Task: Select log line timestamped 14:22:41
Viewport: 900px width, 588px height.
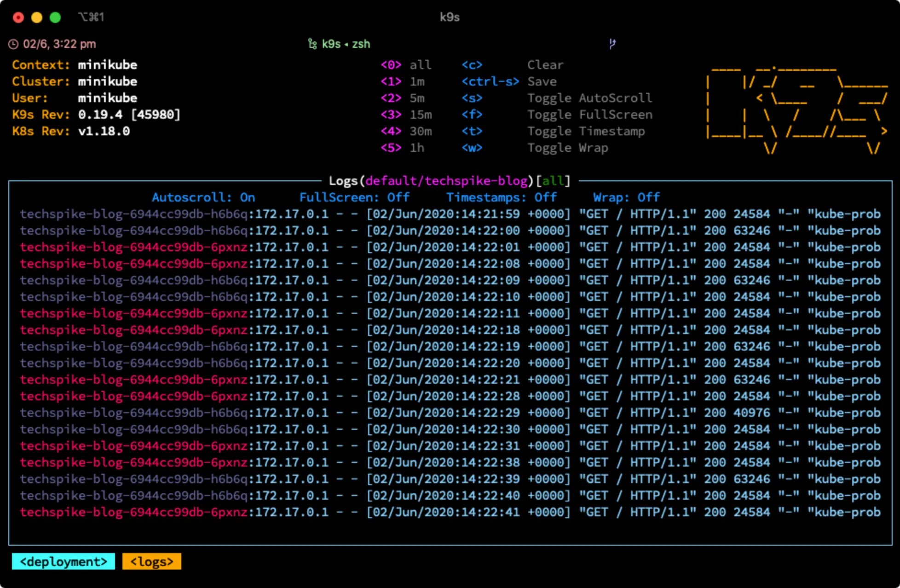Action: pos(450,512)
